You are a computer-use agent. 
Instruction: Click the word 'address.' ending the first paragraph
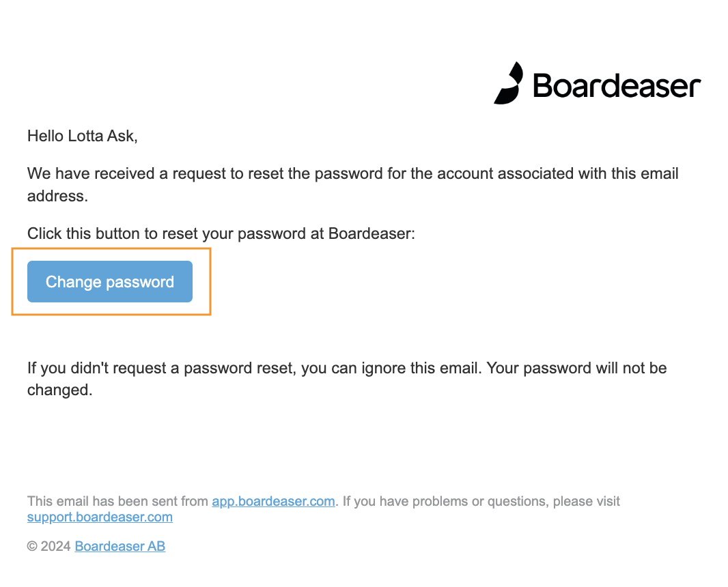(57, 196)
